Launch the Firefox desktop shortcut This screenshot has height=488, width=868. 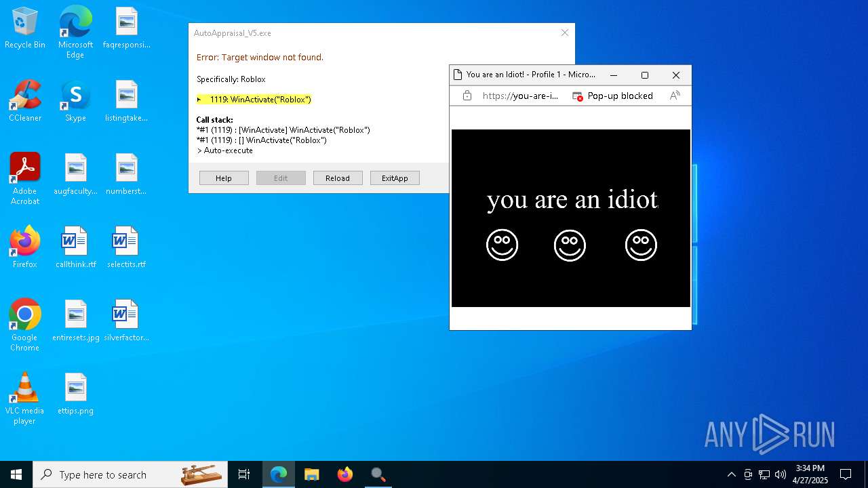25,248
